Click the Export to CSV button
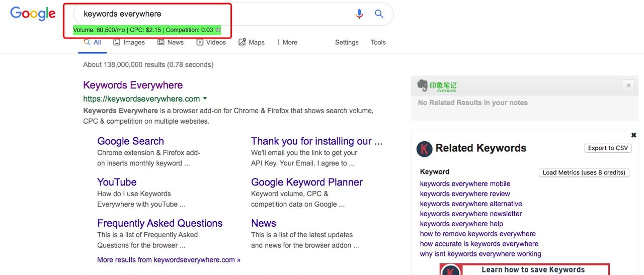The width and height of the screenshot is (644, 275). click(608, 148)
